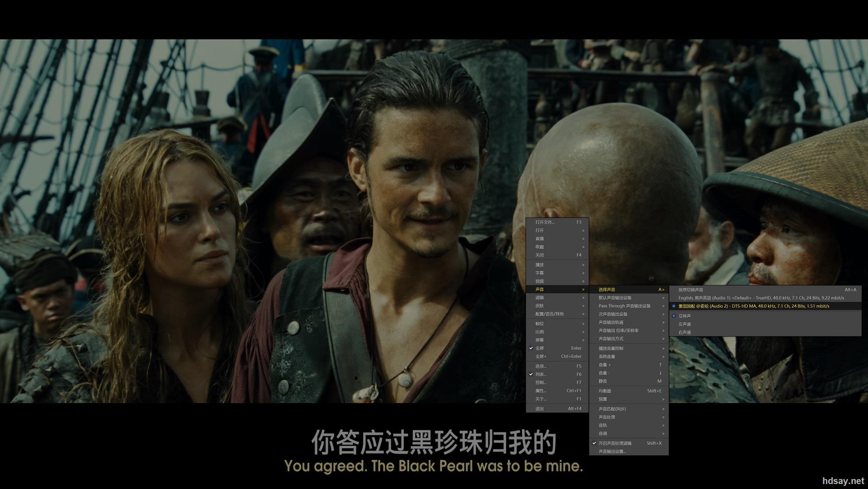Select 关闭 (F4) menu entry
868x489 pixels.
[557, 255]
